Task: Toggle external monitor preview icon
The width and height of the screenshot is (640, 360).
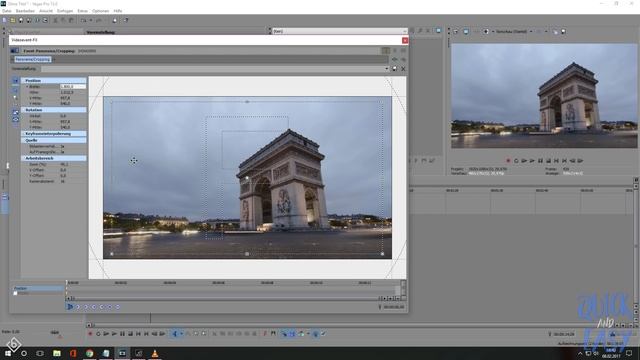Action: (x=466, y=31)
